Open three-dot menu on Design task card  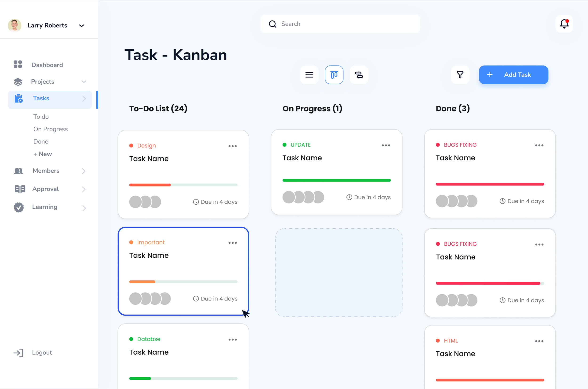(x=232, y=146)
